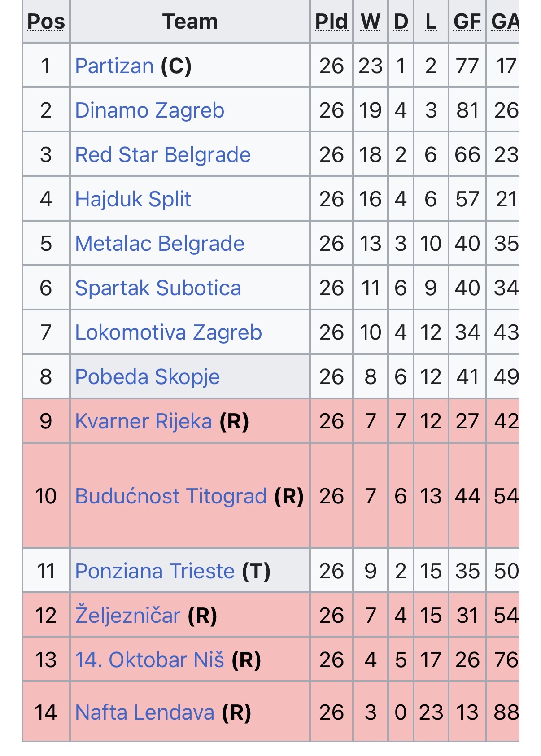Open the Lokomotiva Zagreb link

click(168, 332)
